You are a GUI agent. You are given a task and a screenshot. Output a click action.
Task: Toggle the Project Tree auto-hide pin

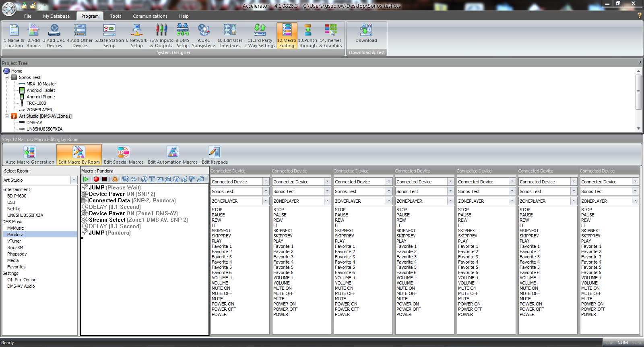point(639,62)
